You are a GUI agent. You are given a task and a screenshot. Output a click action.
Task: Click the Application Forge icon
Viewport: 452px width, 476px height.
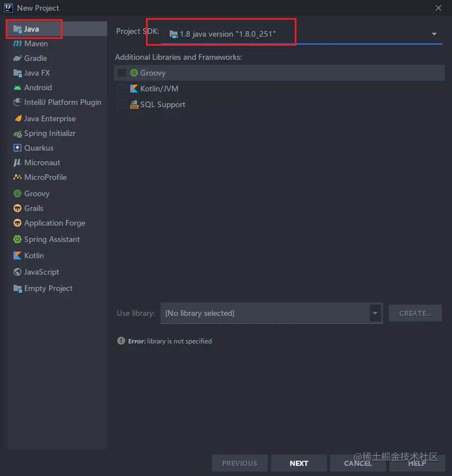[x=17, y=223]
